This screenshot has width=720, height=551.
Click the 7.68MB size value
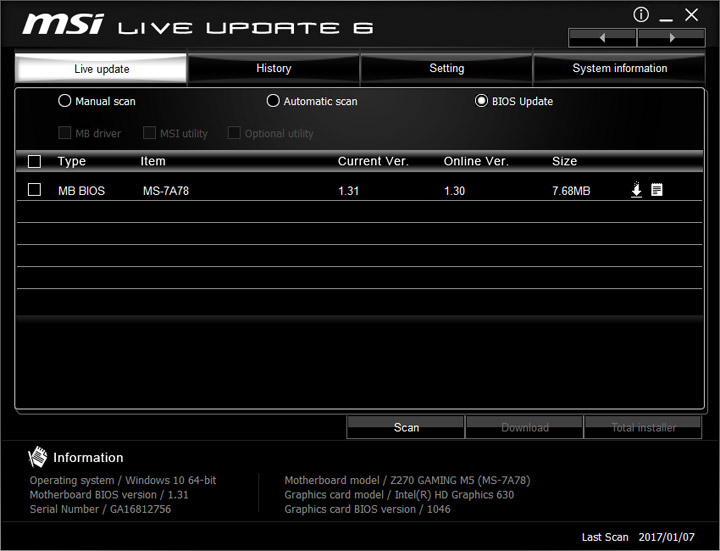(x=571, y=191)
